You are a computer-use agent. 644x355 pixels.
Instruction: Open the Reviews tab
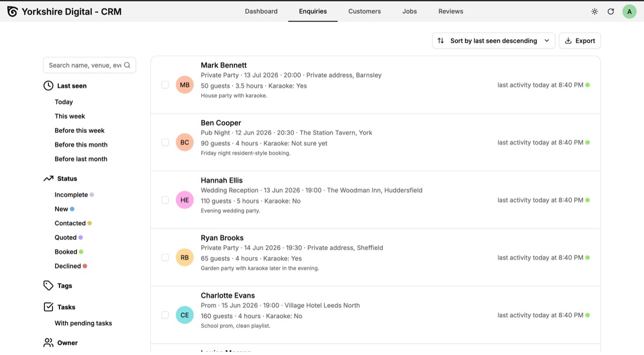click(x=451, y=11)
